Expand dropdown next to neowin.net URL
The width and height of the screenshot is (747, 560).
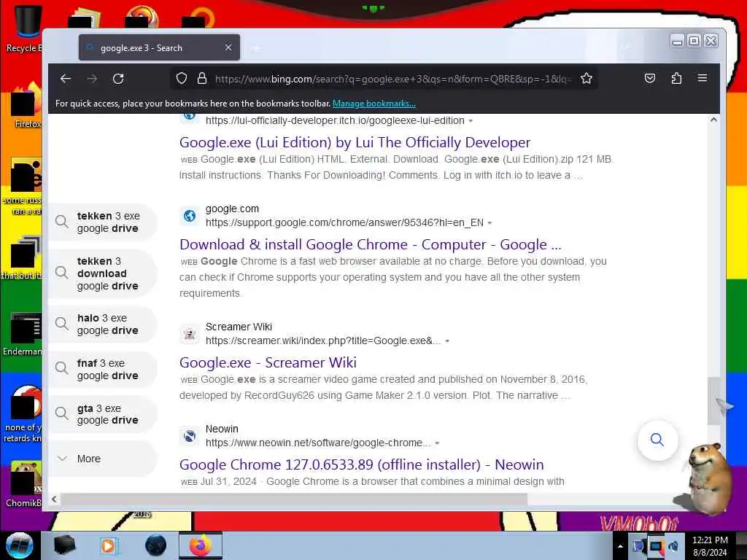(x=438, y=443)
